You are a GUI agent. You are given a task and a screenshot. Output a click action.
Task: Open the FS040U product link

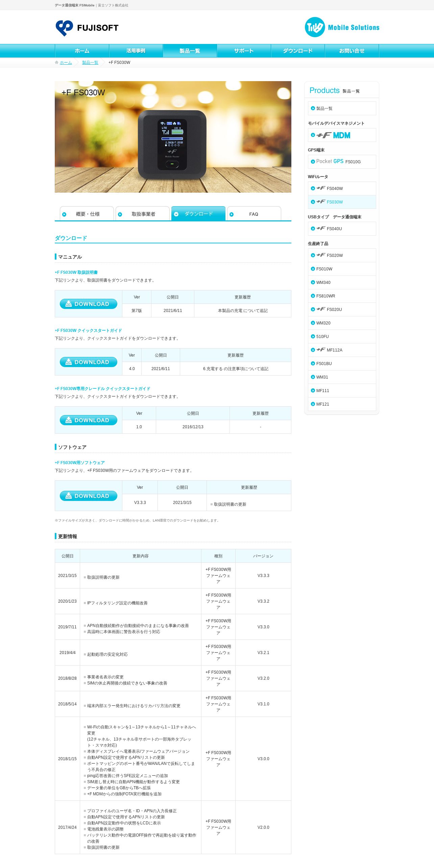342,228
